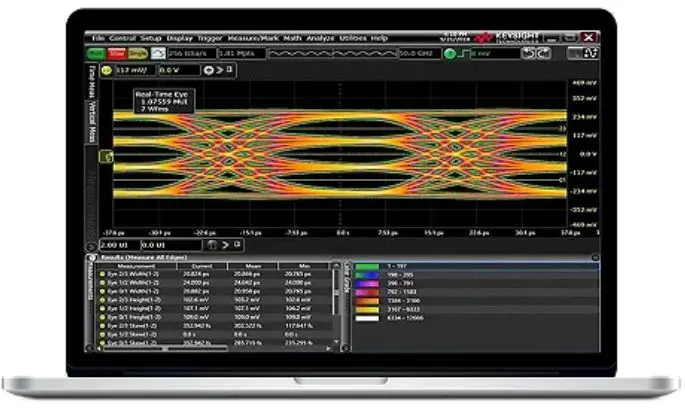Click the round horizontal knob icon beside 0.0 UI
The height and width of the screenshot is (414, 685).
212,245
